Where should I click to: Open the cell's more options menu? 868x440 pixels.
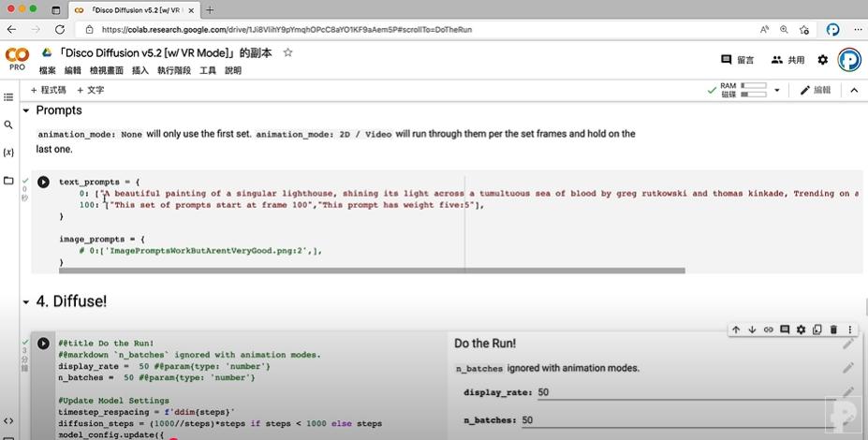click(x=849, y=330)
